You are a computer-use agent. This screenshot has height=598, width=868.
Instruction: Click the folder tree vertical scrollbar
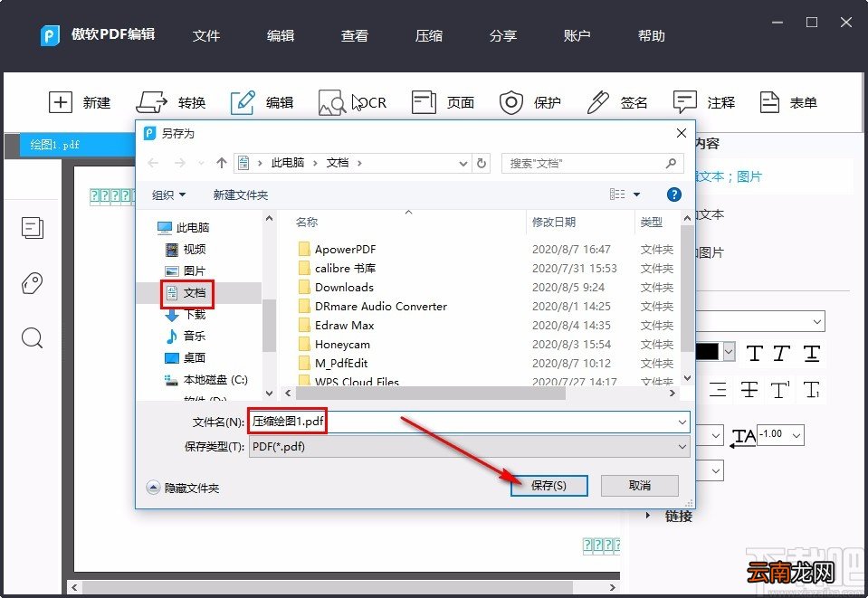[x=269, y=326]
